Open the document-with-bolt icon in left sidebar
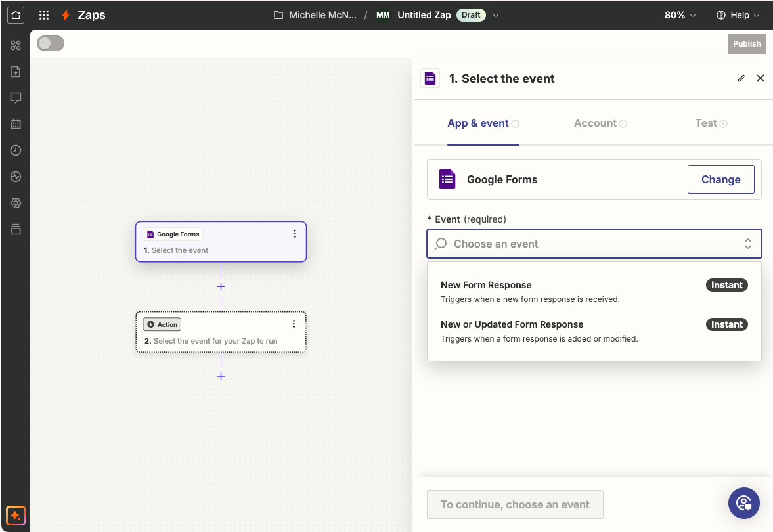 coord(16,72)
